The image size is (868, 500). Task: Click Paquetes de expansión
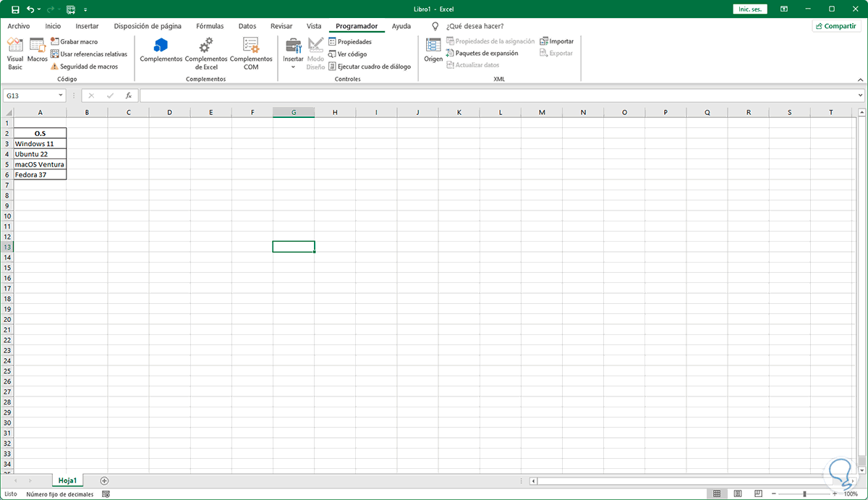coord(482,53)
